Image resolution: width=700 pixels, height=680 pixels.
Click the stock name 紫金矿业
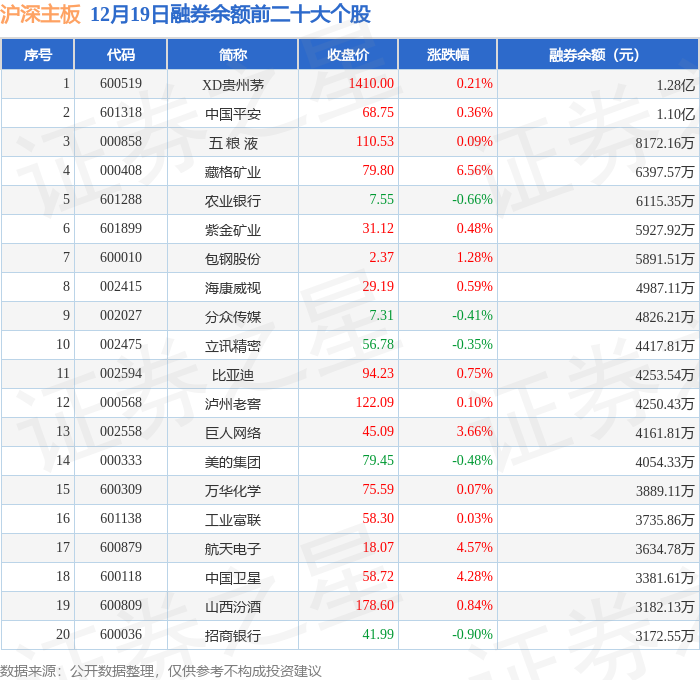233,229
